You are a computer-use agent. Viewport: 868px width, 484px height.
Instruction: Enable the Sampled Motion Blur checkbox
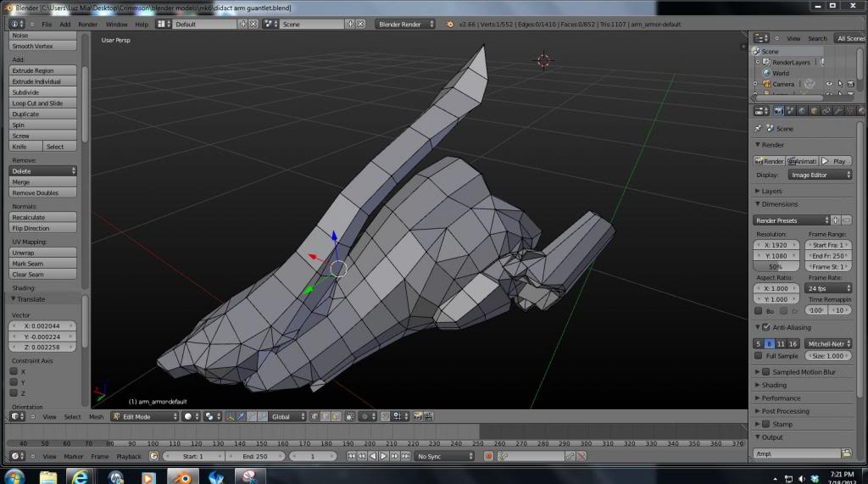coord(766,372)
